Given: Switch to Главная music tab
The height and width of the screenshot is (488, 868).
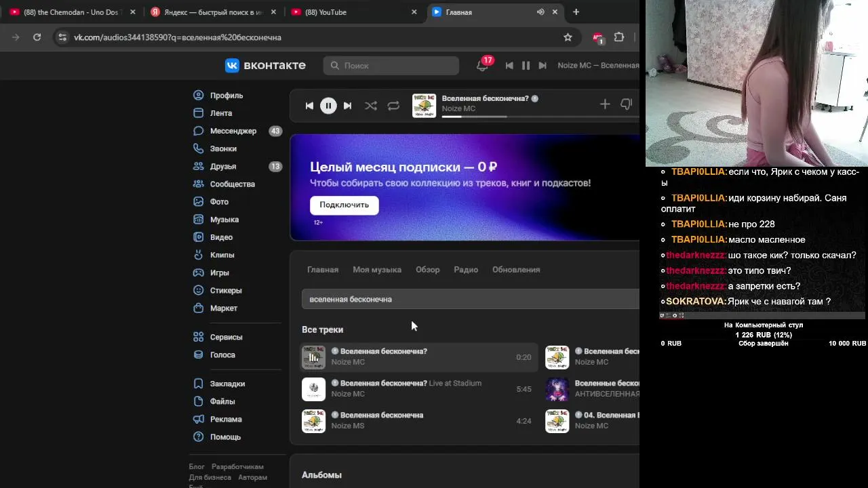Looking at the screenshot, I should 323,270.
